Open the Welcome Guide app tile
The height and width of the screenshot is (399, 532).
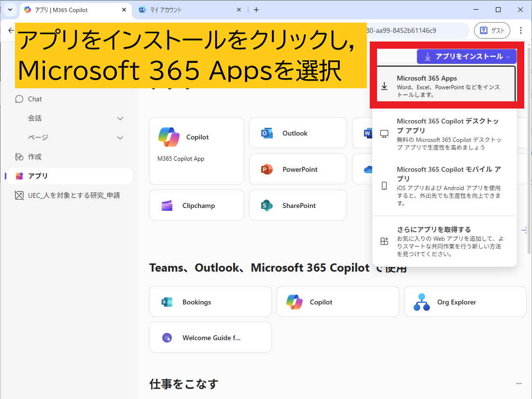(210, 338)
